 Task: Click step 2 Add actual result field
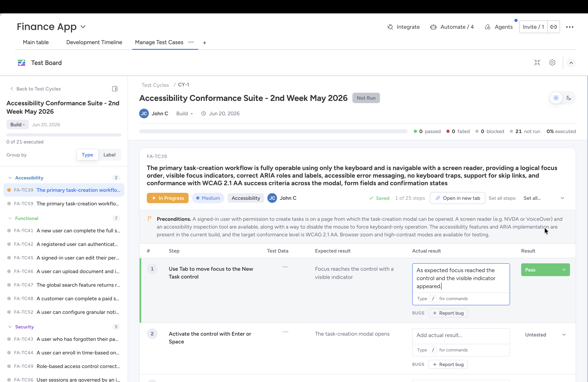tap(461, 335)
